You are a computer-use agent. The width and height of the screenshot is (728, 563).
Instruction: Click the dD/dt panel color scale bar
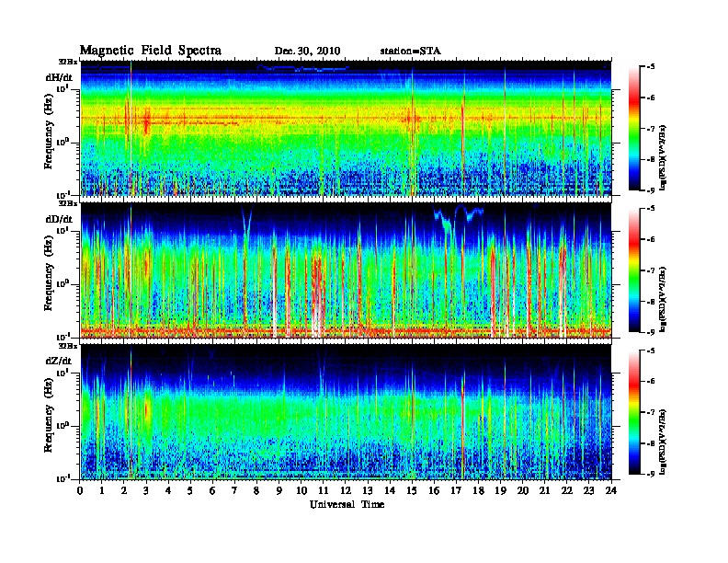pyautogui.click(x=634, y=270)
